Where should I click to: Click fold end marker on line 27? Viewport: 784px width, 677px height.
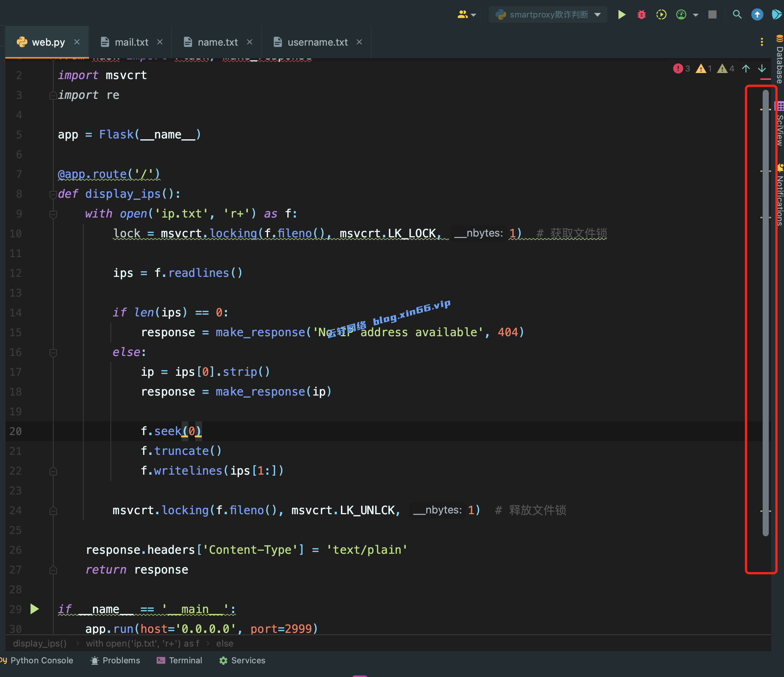pyautogui.click(x=53, y=570)
